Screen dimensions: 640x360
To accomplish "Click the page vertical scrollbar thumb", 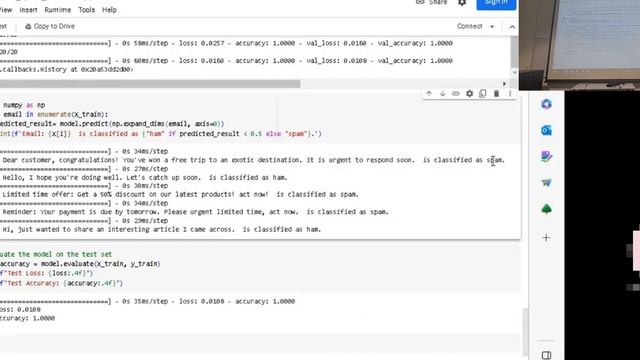I will [525, 332].
